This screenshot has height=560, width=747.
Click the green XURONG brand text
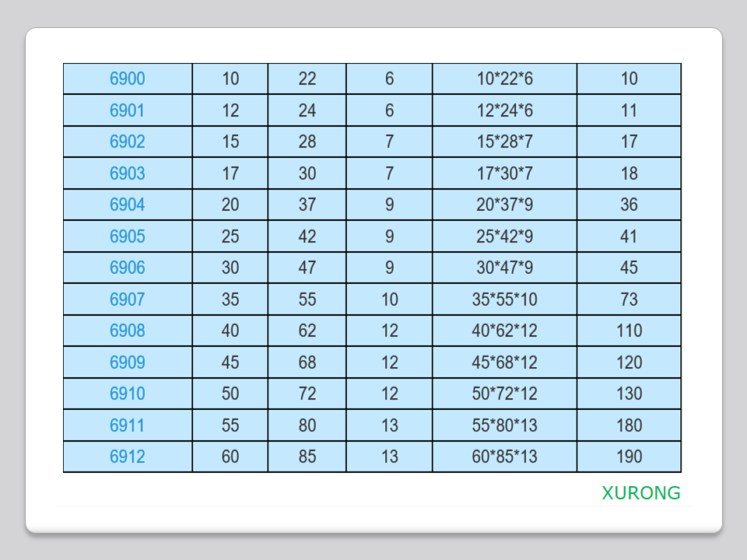click(x=640, y=493)
